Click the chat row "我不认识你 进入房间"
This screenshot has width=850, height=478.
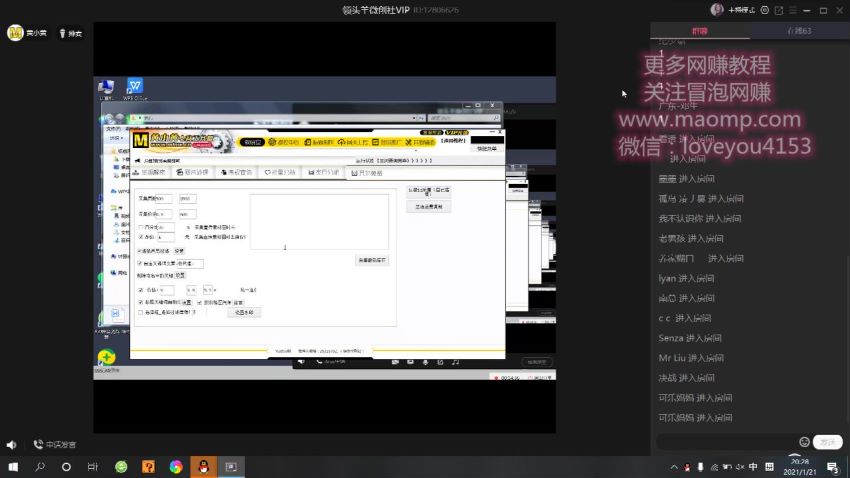[700, 218]
